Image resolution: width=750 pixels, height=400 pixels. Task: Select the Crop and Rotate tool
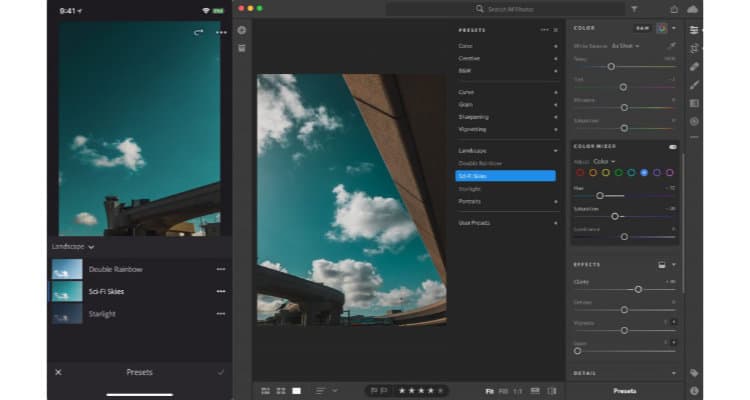[x=694, y=48]
